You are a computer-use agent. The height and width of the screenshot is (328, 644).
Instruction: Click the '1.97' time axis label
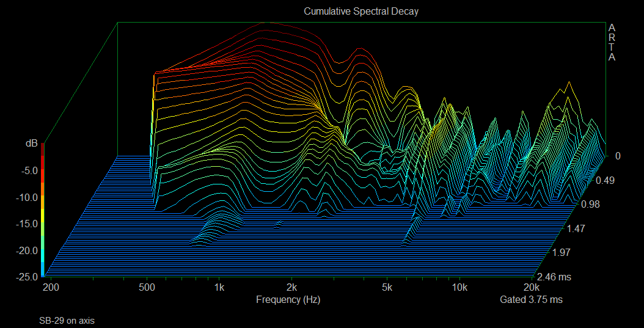[x=562, y=252]
